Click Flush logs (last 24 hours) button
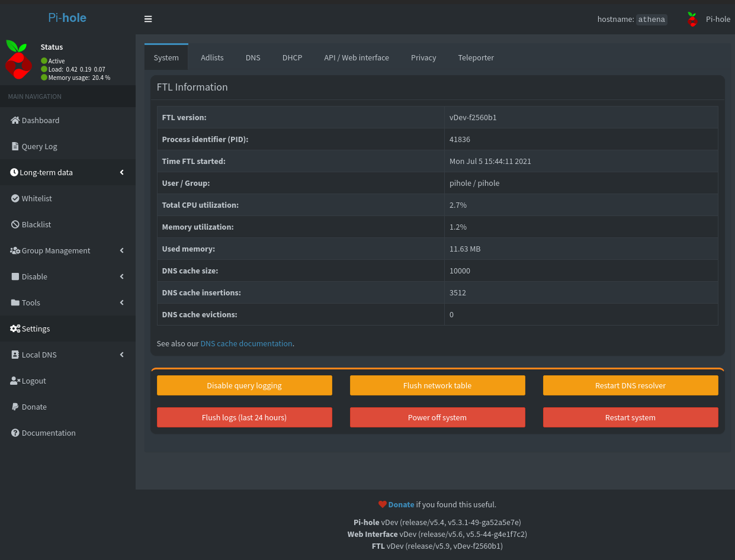The height and width of the screenshot is (560, 735). point(245,417)
